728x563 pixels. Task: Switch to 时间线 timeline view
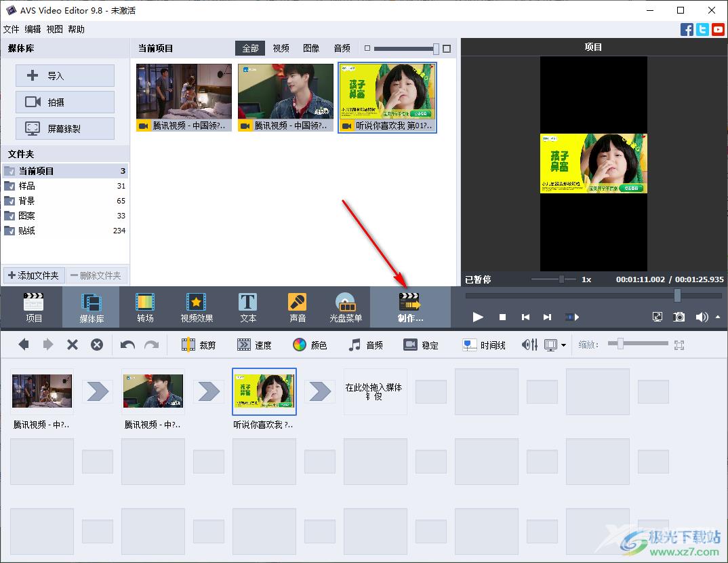(484, 345)
